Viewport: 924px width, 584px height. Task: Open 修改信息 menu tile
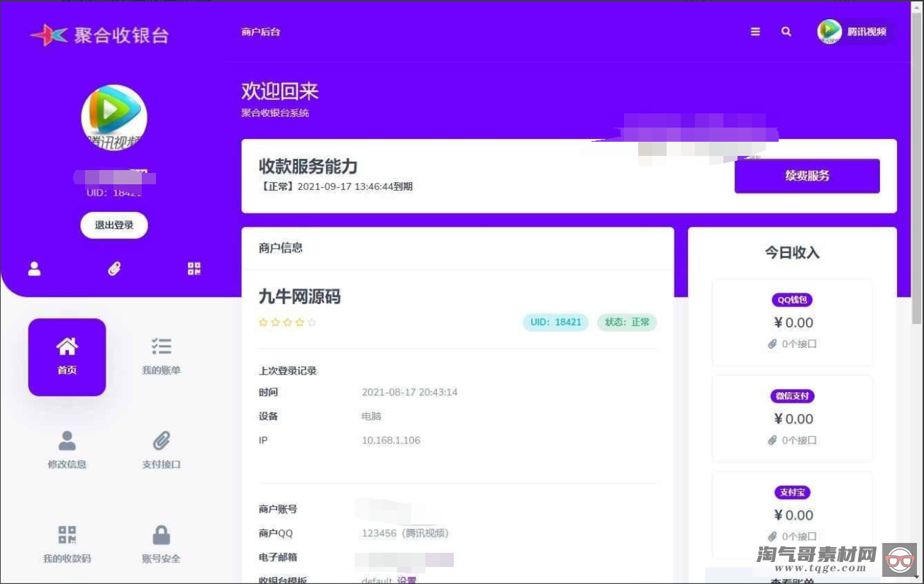67,451
